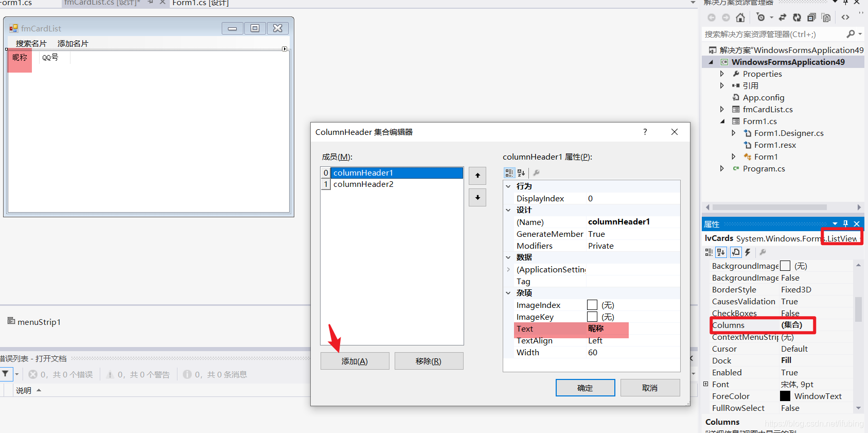Open the Properties panel window options dropdown
This screenshot has height=433, width=868.
835,223
